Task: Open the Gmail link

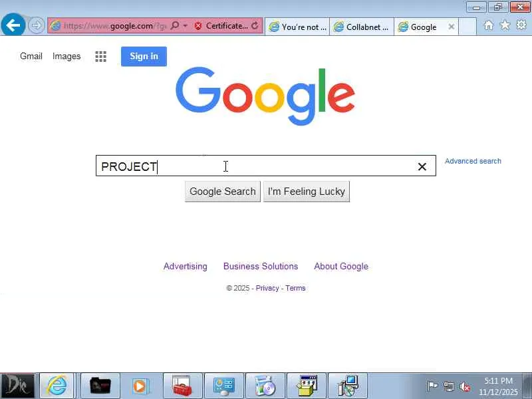Action: pyautogui.click(x=31, y=56)
